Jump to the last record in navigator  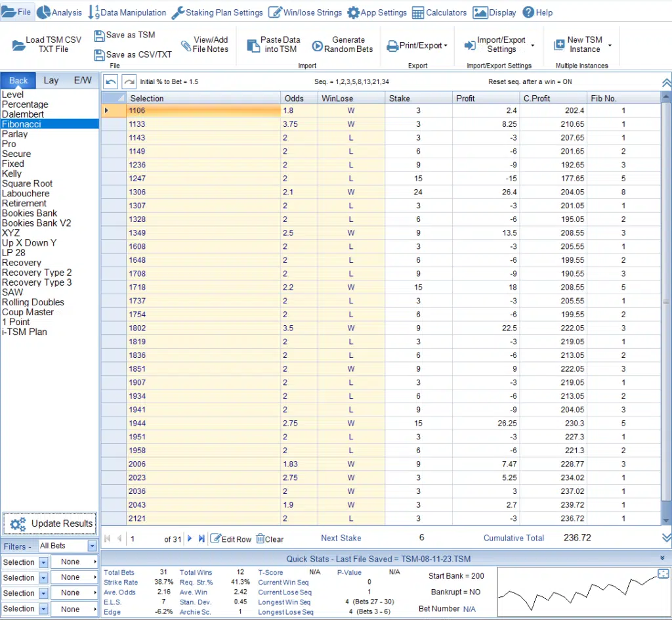201,539
